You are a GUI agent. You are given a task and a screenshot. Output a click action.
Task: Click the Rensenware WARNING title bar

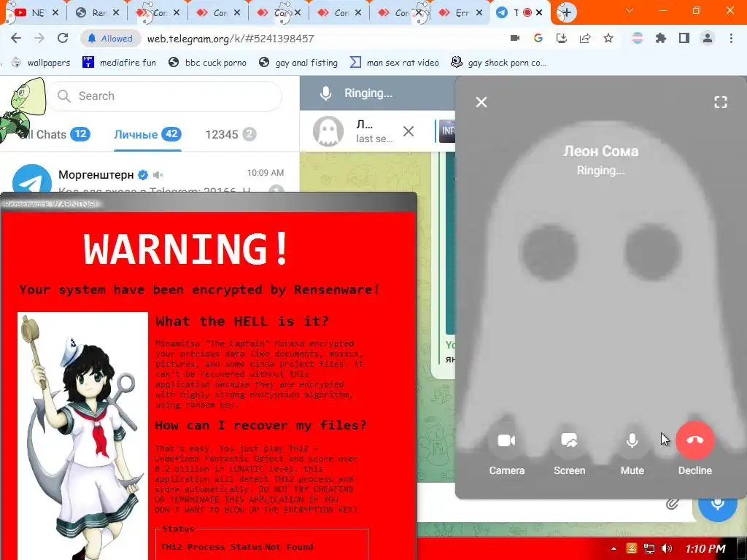tap(209, 204)
